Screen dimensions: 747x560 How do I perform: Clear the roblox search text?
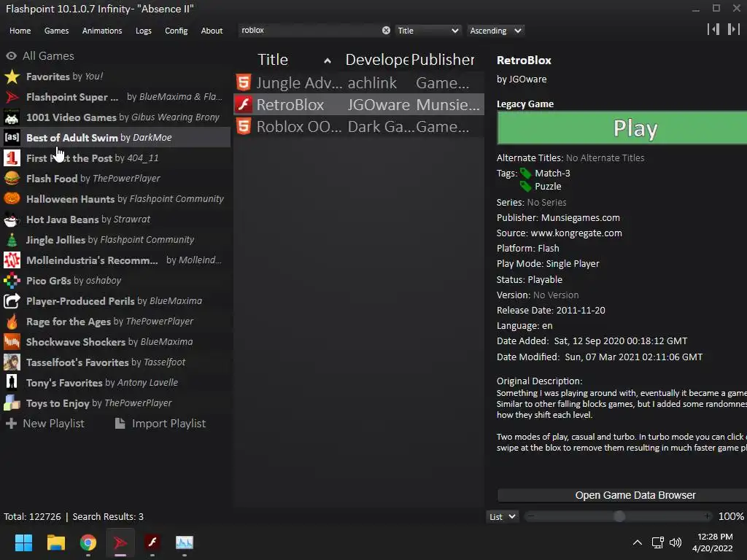pos(386,31)
